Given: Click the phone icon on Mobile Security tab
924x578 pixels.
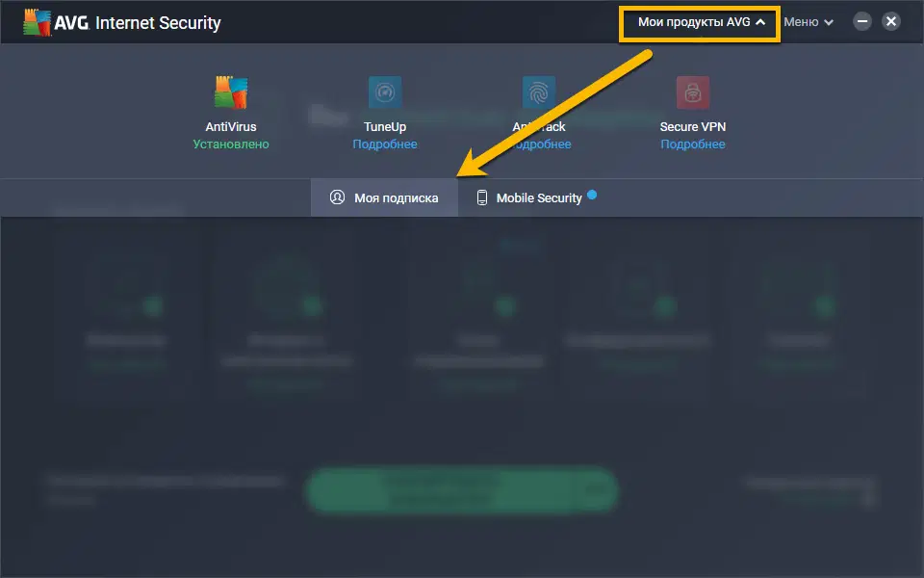Looking at the screenshot, I should [x=480, y=197].
